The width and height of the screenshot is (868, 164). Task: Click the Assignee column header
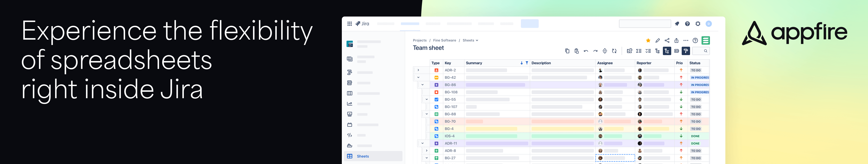[615, 63]
